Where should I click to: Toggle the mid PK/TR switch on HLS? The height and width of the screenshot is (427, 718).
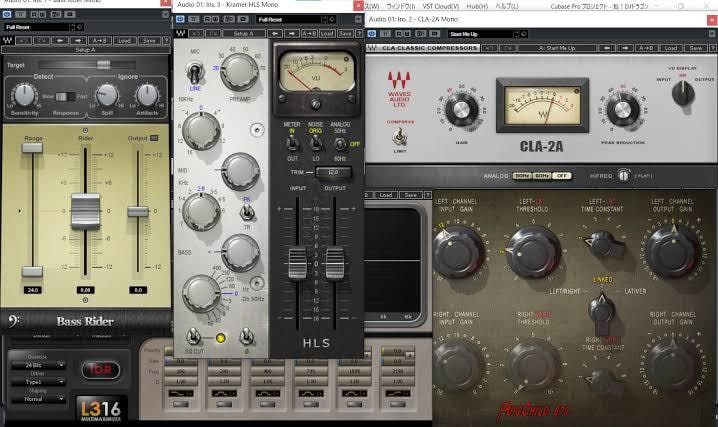click(247, 211)
